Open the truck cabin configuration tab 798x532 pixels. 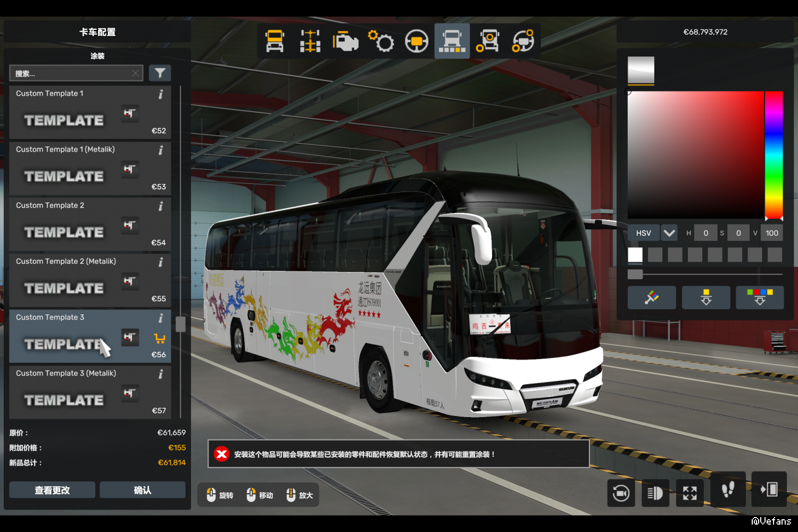coord(275,41)
